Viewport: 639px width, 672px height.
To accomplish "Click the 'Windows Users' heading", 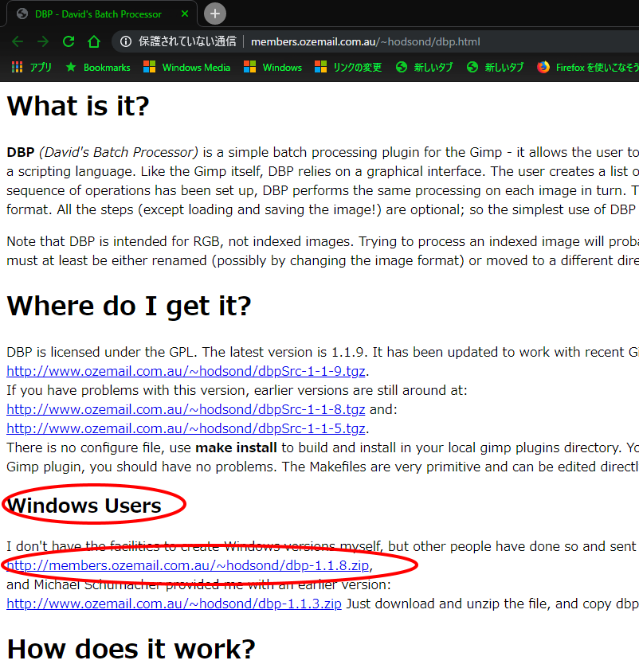I will [x=84, y=506].
